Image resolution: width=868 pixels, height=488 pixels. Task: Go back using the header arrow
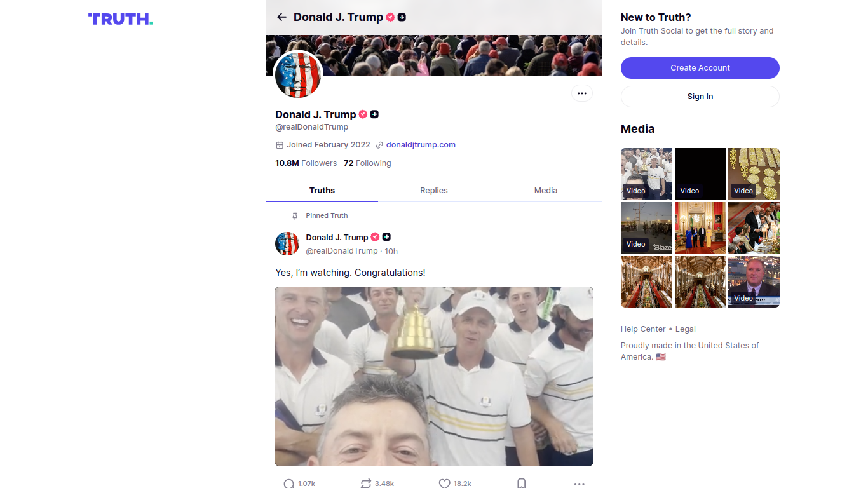281,17
